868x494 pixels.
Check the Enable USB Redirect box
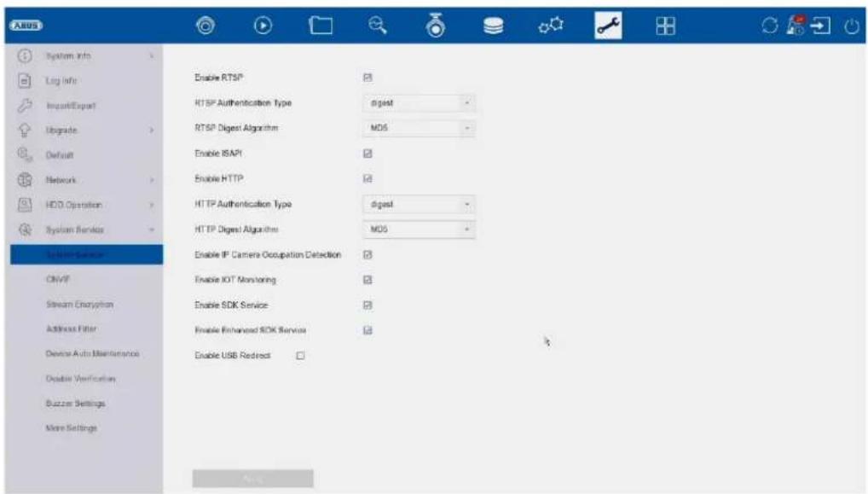click(300, 356)
